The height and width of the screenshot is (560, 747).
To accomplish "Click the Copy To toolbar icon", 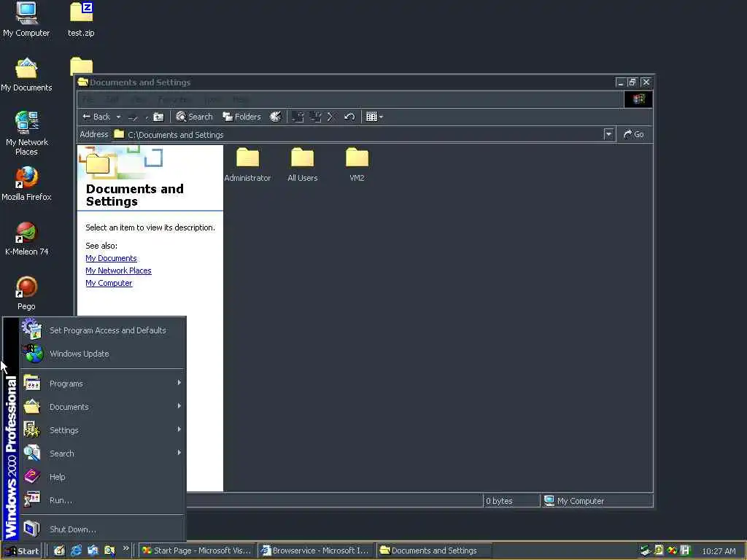I will 315,117.
